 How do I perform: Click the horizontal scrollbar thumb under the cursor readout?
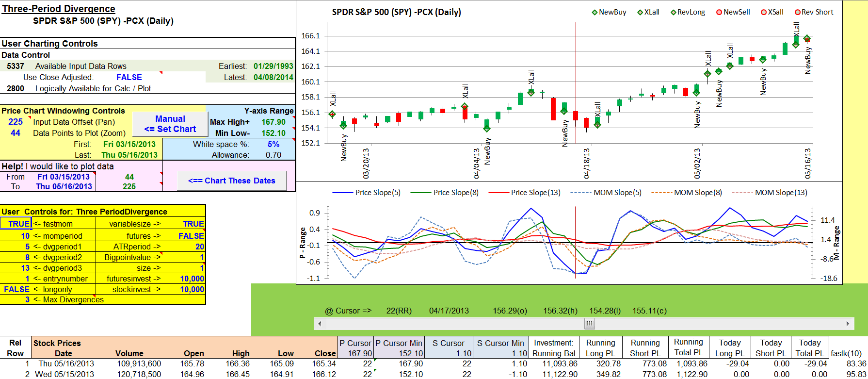(589, 324)
